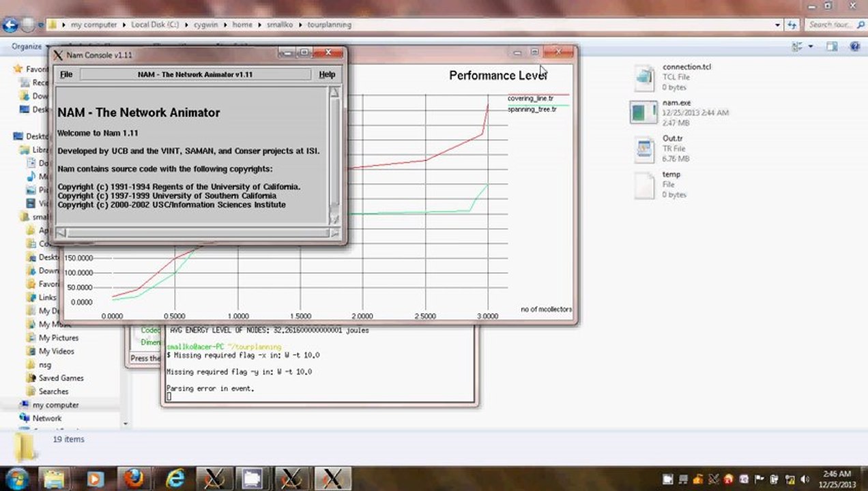Select the Out.tr file icon
This screenshot has width=868, height=491.
tap(644, 149)
